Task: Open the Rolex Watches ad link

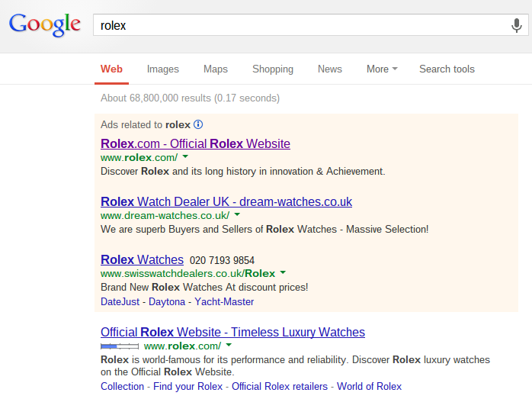Action: click(143, 260)
